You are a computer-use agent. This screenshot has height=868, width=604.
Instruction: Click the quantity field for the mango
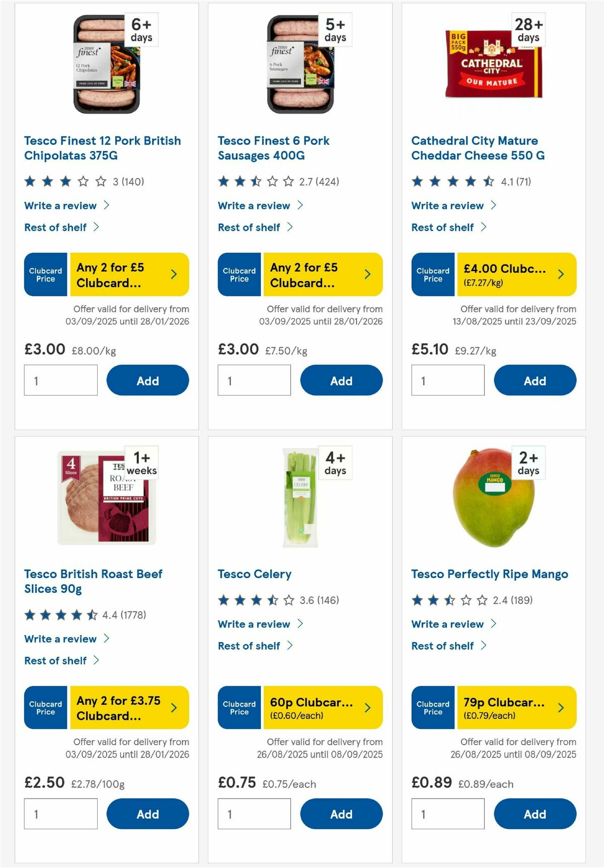pyautogui.click(x=447, y=814)
